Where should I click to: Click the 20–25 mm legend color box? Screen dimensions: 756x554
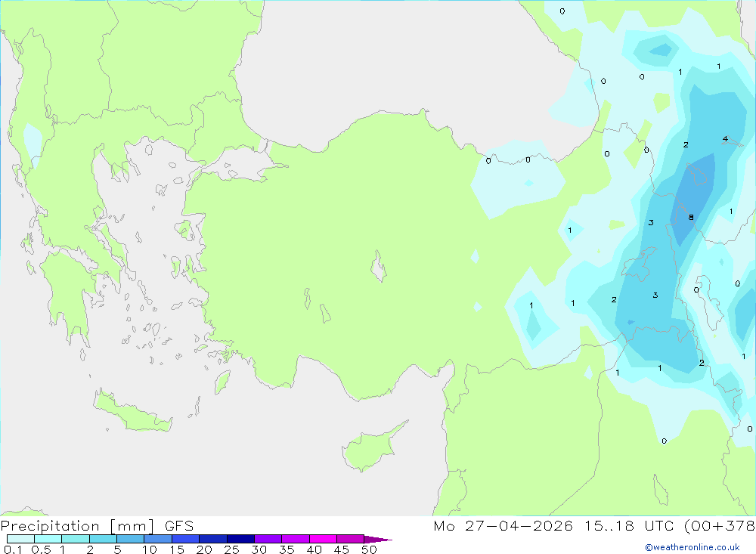(212, 539)
